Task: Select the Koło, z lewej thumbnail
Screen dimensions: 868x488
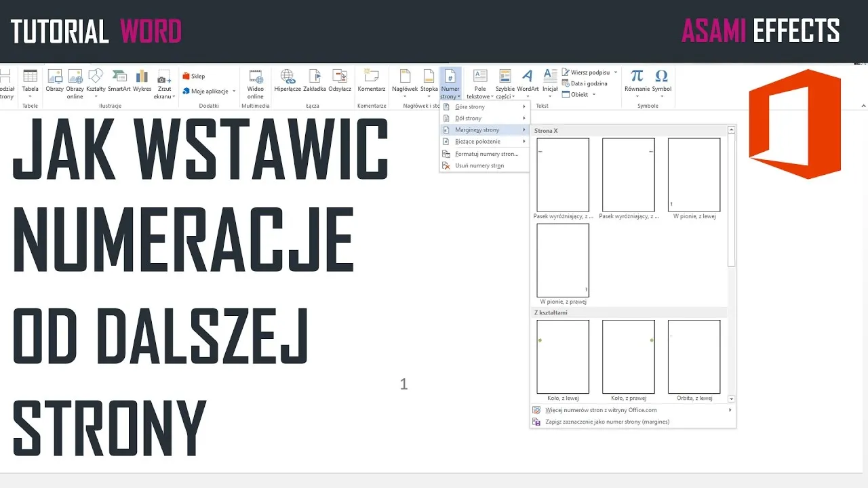Action: [562, 357]
